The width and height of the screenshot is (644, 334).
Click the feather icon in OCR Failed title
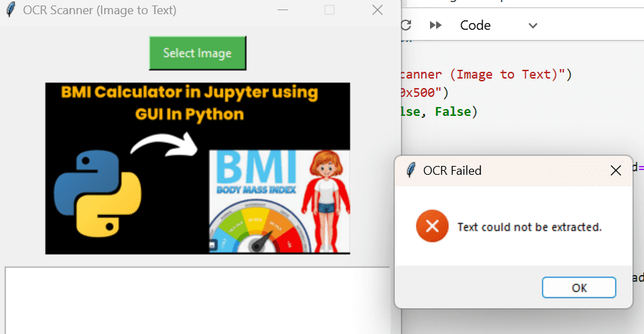tap(410, 170)
